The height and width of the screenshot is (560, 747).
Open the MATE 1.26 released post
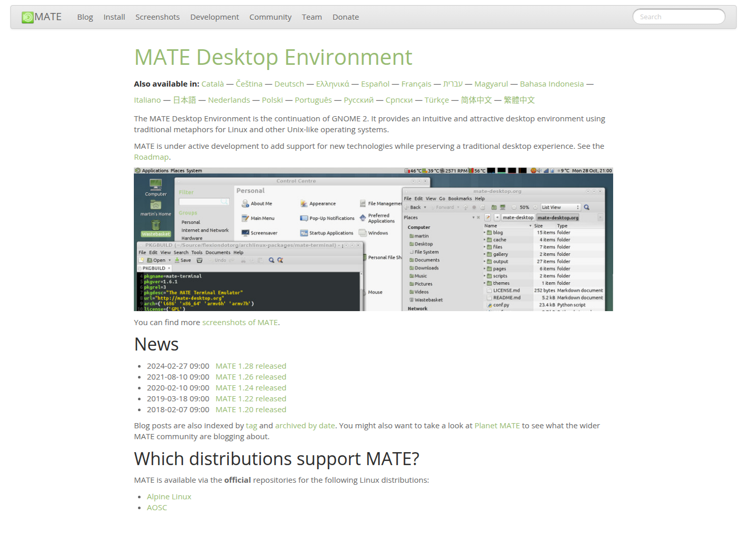251,377
